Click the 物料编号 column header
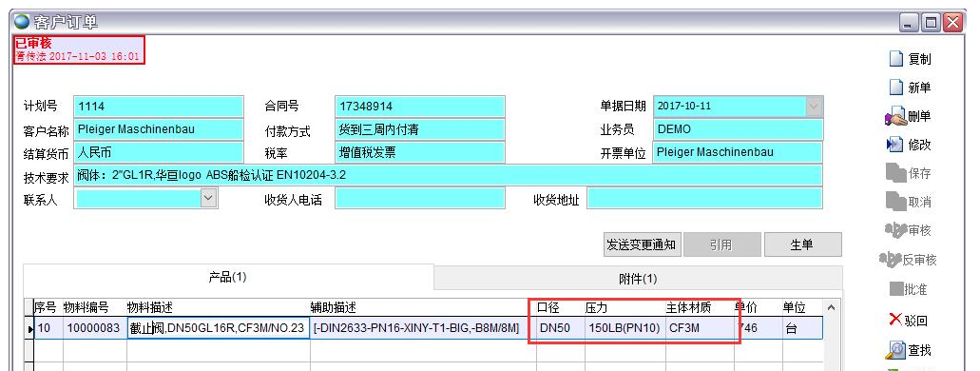 (x=94, y=308)
